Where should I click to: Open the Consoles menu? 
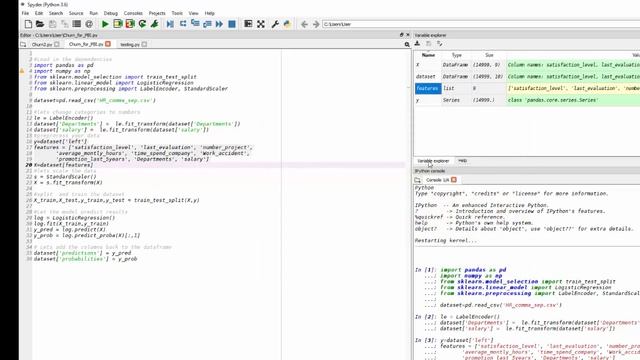[x=133, y=13]
